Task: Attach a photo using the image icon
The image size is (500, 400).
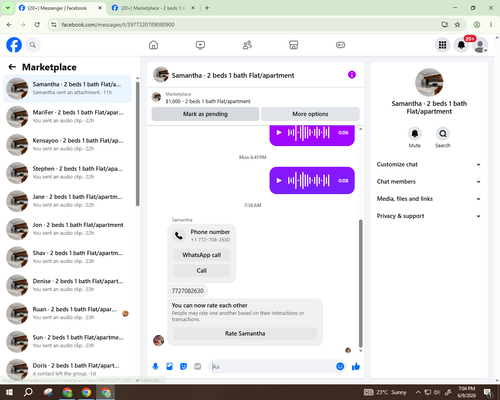Action: [x=169, y=367]
